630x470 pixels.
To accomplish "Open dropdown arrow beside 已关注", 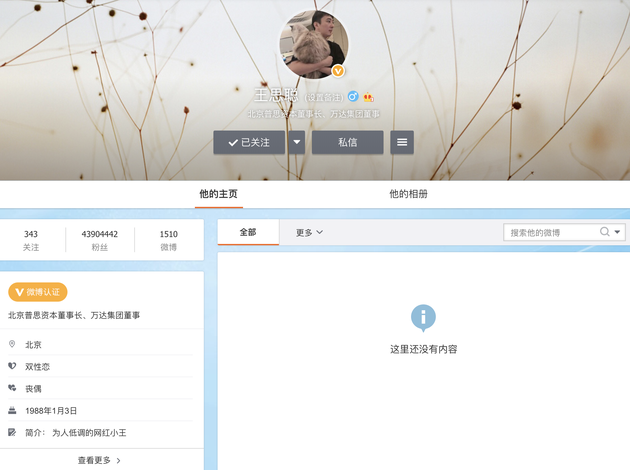I will [x=297, y=142].
